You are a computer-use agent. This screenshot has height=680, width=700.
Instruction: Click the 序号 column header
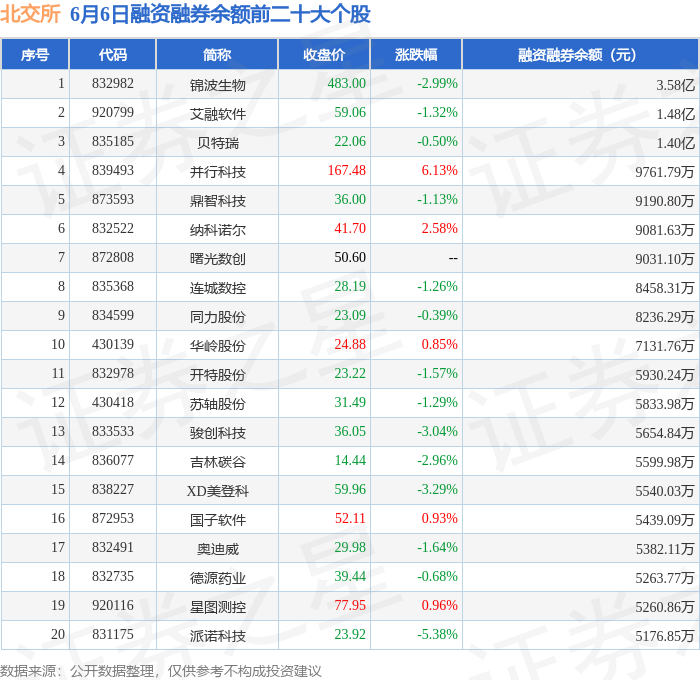pos(35,54)
